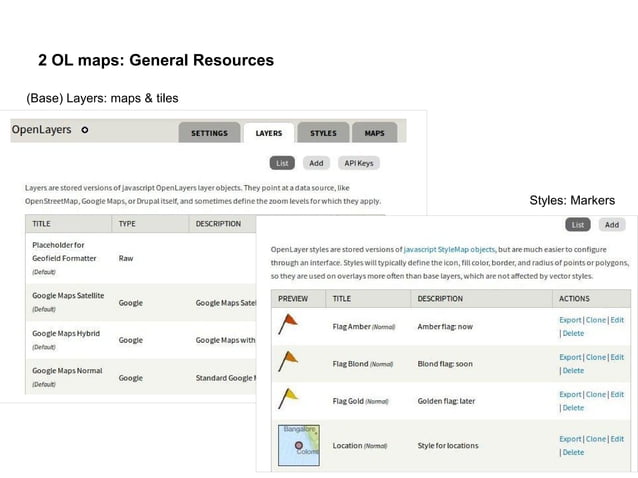Click the Flag Blond style title
Image resolution: width=638 pixels, height=478 pixels.
coord(350,364)
